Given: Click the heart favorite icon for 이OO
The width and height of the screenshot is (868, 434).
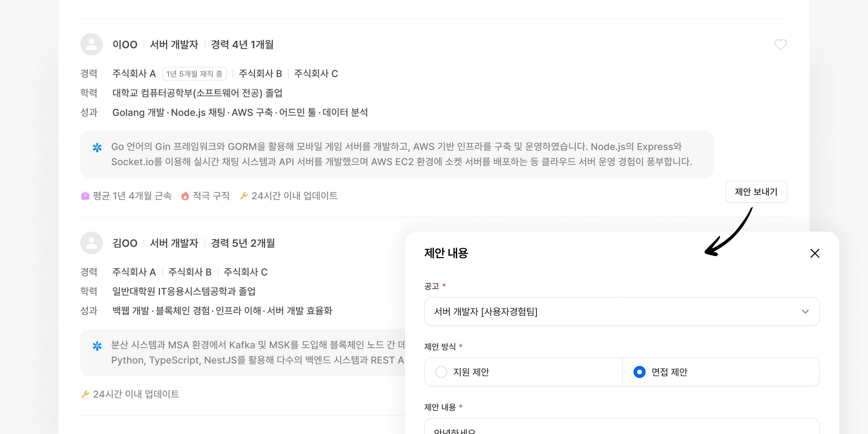Looking at the screenshot, I should (780, 44).
